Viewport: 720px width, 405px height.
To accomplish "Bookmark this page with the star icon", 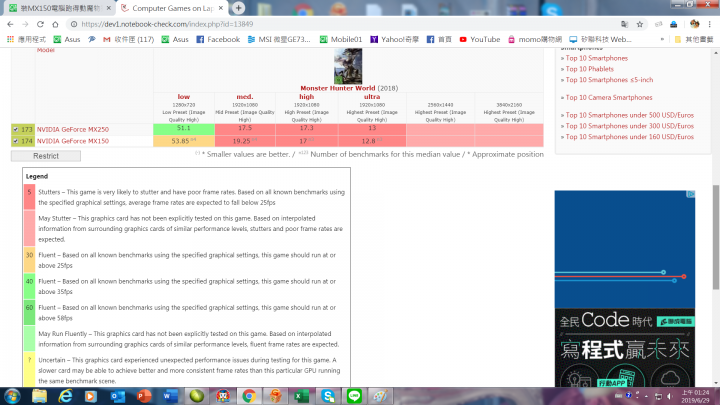I will click(x=640, y=24).
